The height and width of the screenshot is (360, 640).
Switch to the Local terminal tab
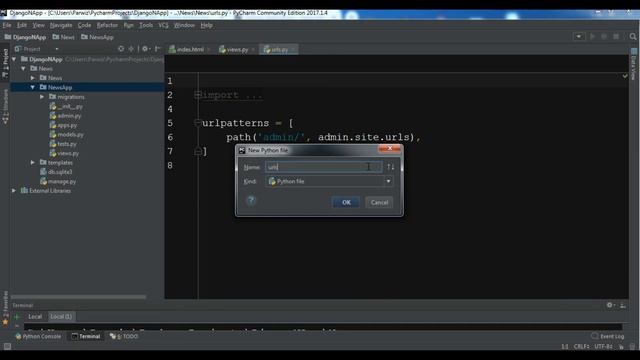coord(35,317)
